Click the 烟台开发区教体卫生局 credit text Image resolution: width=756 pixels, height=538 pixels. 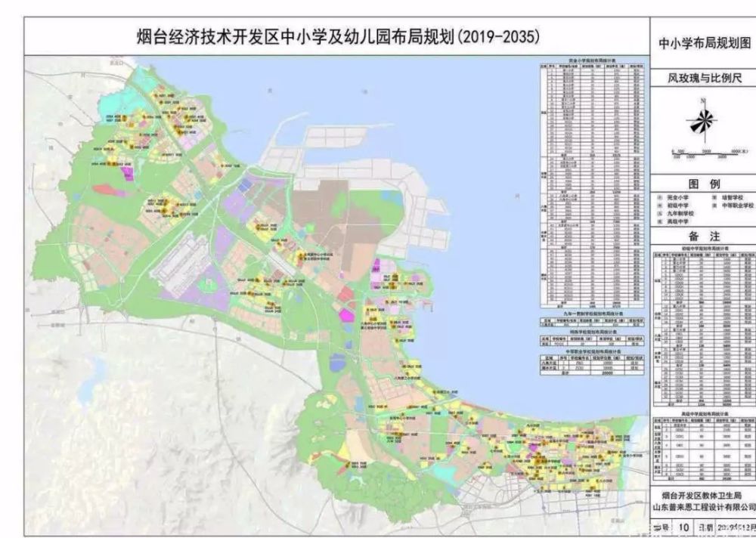pos(703,496)
